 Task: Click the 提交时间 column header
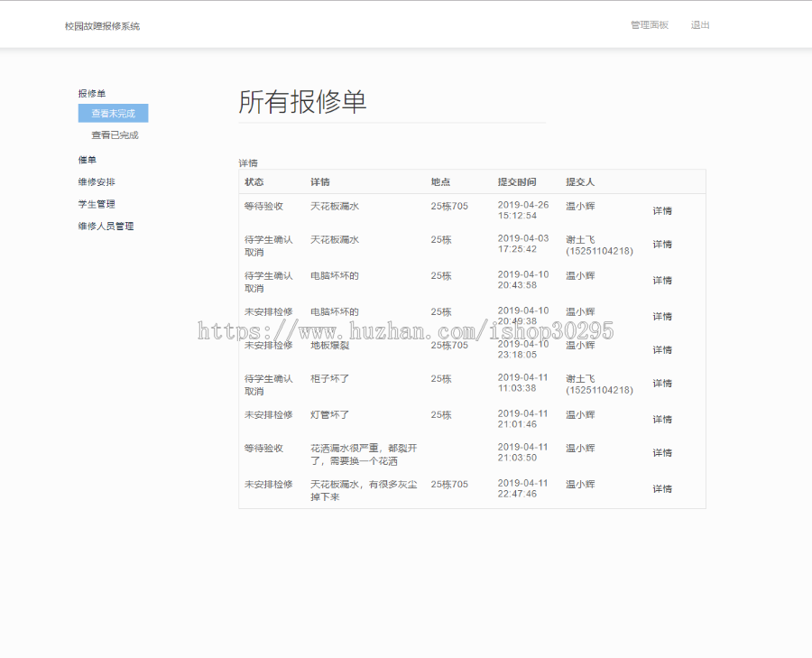pos(517,181)
